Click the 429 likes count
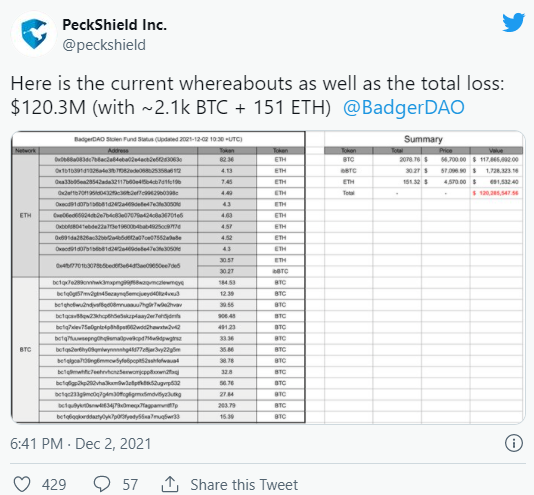The image size is (534, 495). pos(54,484)
